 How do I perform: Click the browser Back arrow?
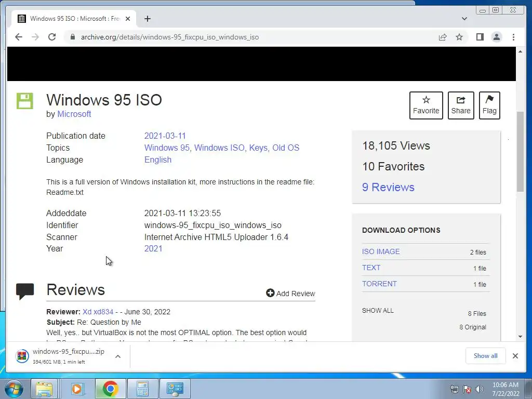(19, 37)
